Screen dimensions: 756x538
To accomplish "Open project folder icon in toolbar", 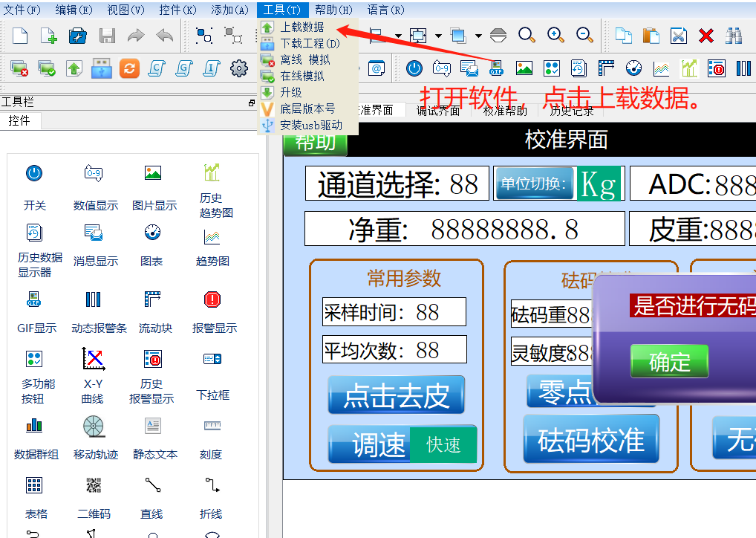I will tap(78, 36).
